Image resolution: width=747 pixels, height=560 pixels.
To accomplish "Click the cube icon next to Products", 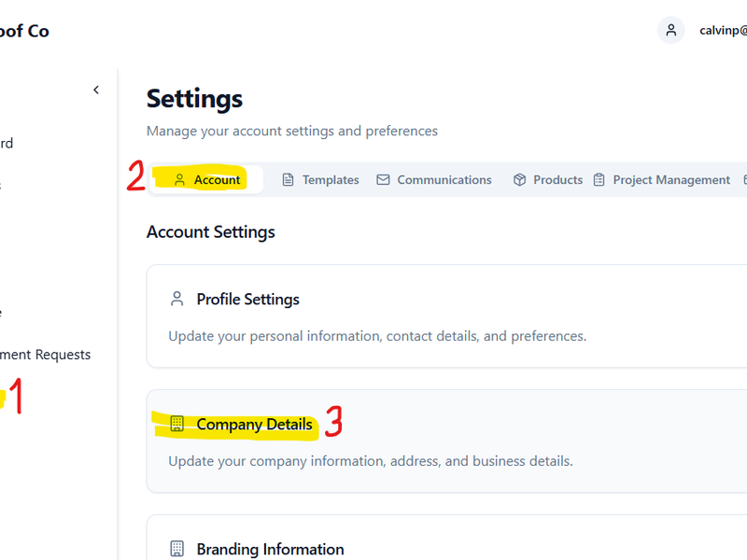I will click(518, 179).
